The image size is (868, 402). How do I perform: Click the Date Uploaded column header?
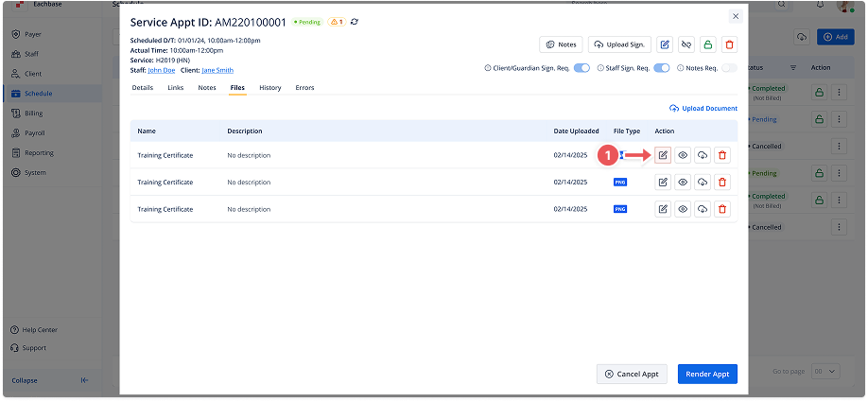576,131
